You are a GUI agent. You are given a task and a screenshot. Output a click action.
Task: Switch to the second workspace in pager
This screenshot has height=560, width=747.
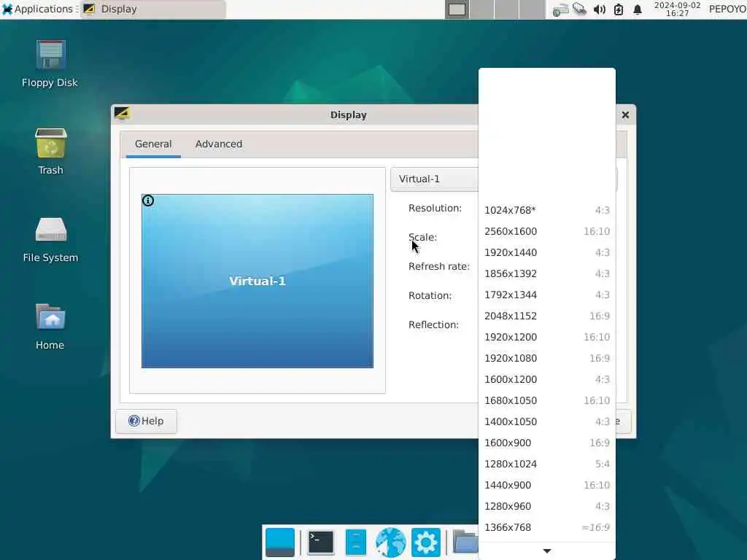click(x=482, y=9)
